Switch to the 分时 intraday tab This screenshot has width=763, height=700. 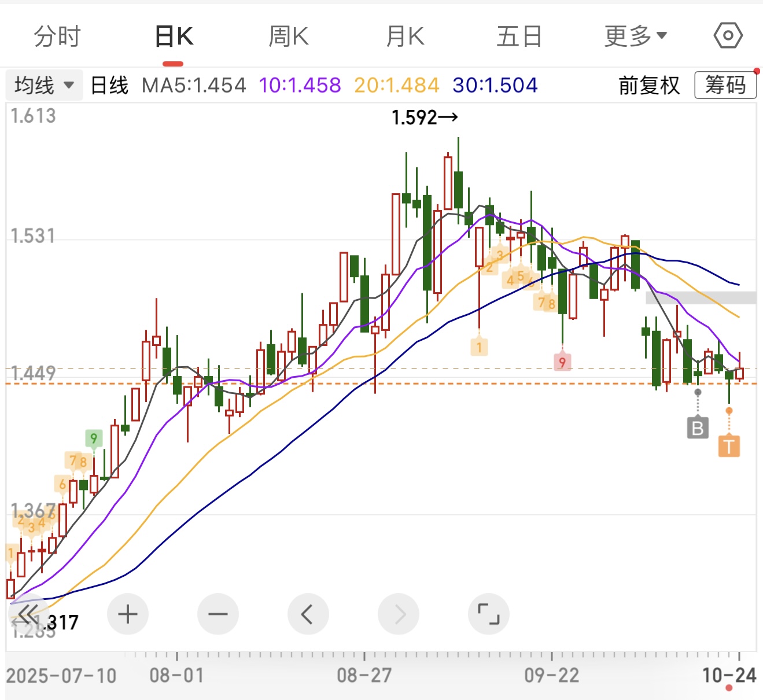click(x=57, y=36)
